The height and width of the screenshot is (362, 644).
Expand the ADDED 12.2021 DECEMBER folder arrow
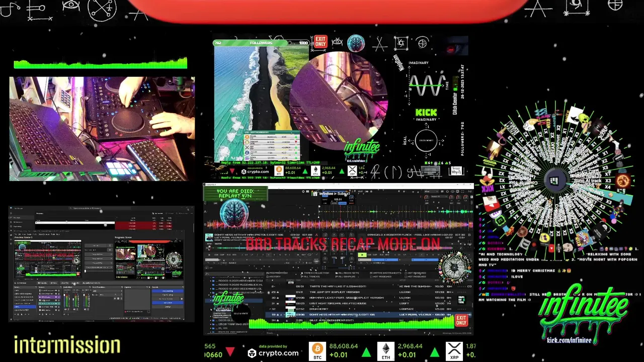click(x=211, y=289)
